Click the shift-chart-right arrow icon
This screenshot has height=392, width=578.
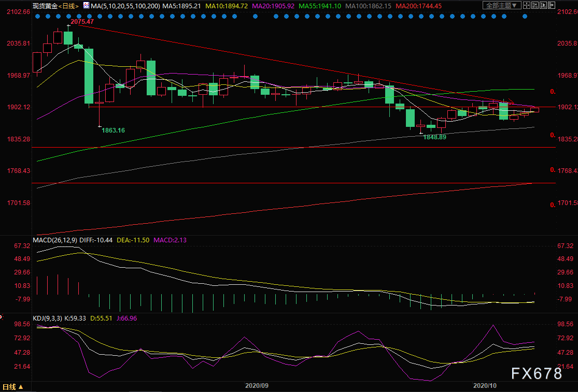[x=552, y=5]
